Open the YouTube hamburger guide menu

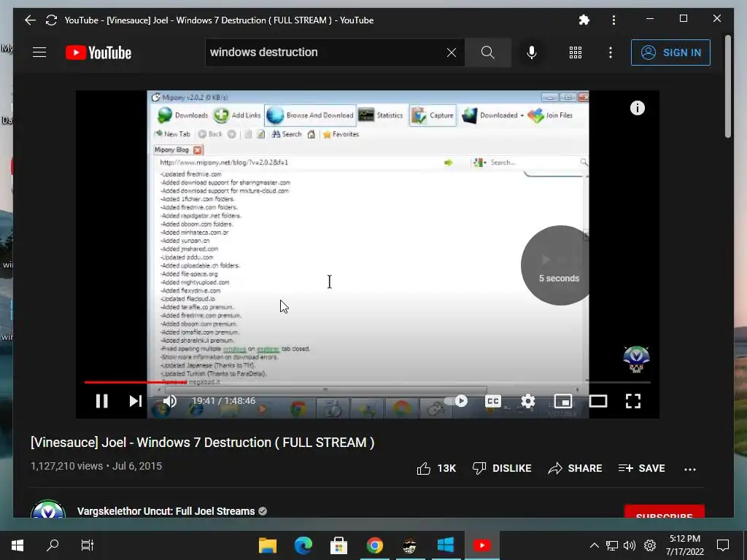39,52
